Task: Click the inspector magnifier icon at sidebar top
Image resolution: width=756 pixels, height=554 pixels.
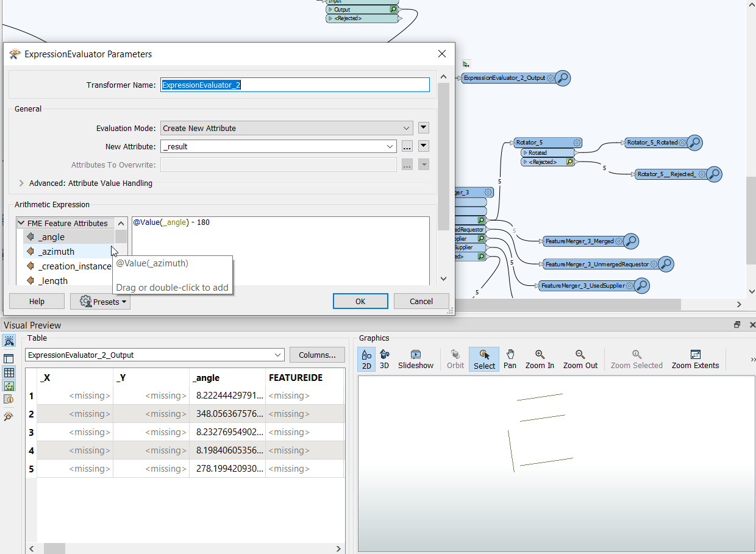Action: (x=9, y=341)
